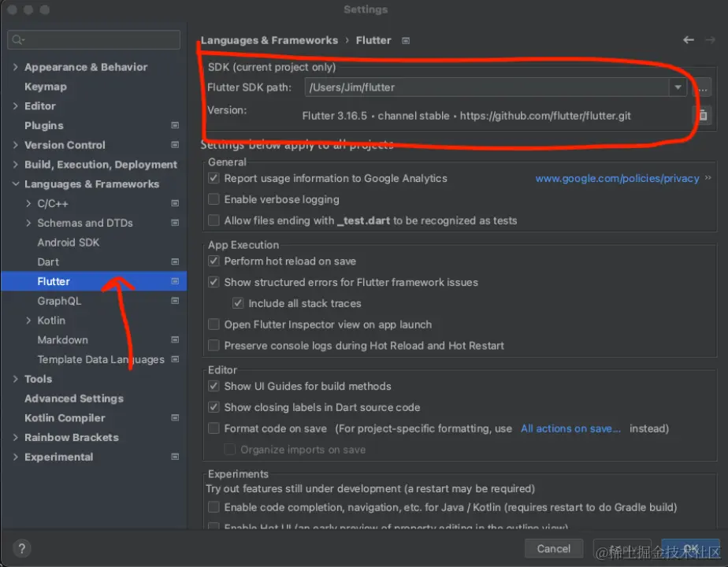Image resolution: width=728 pixels, height=567 pixels.
Task: Open the All actions on save link
Action: click(570, 428)
